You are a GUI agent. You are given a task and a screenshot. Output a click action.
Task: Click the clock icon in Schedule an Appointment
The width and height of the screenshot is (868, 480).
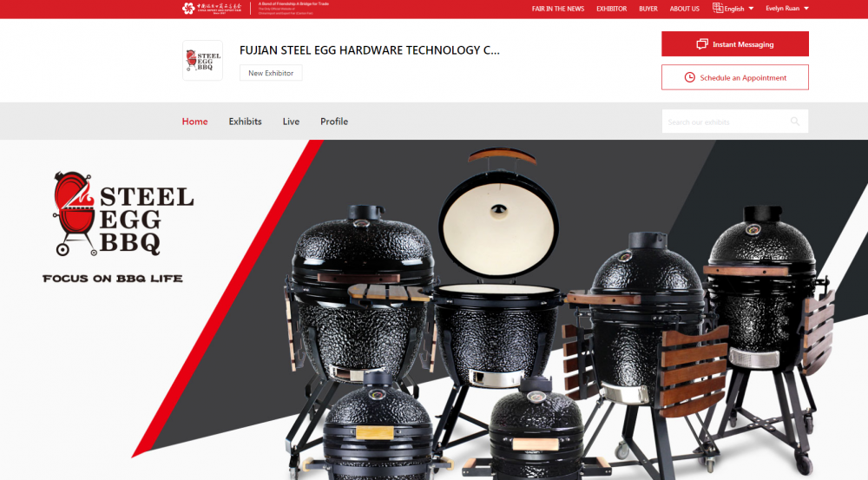[x=690, y=77]
